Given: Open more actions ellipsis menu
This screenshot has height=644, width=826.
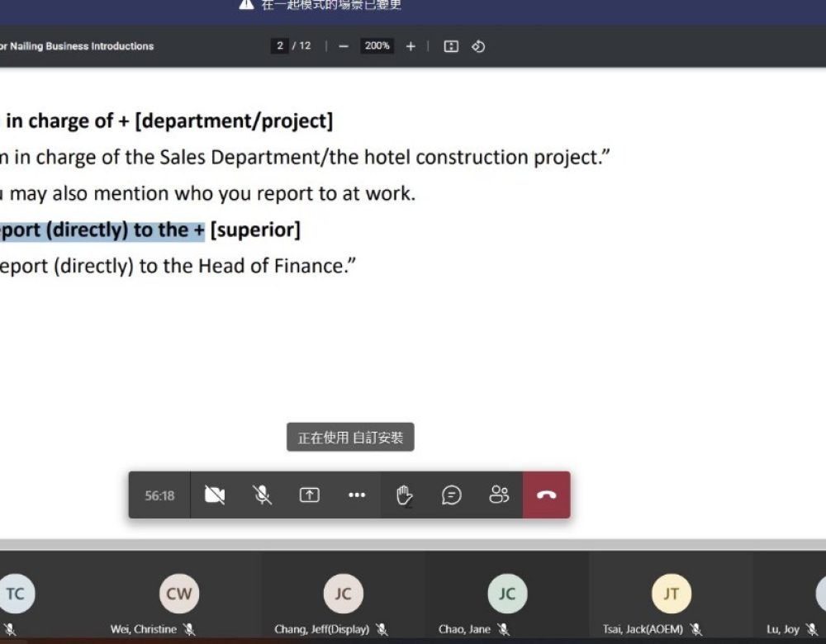Looking at the screenshot, I should pos(357,495).
